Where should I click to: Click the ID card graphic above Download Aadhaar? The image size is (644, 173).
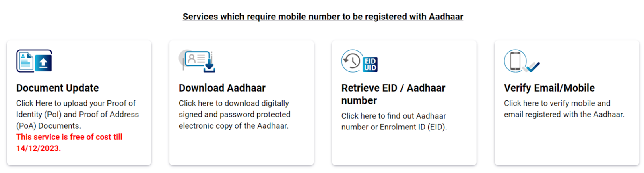195,59
